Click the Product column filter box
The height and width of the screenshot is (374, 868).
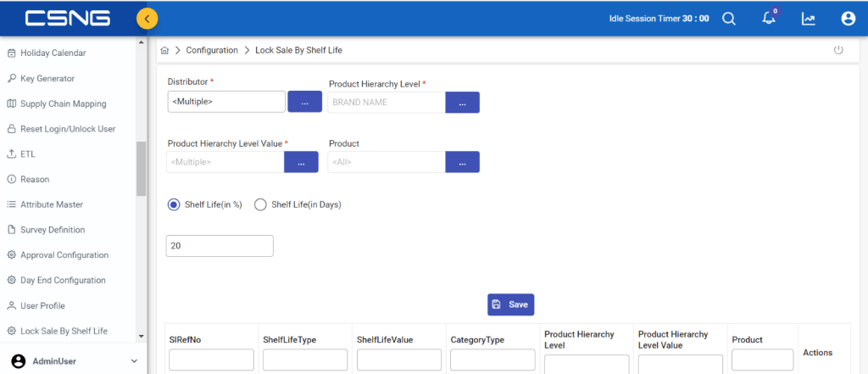[x=762, y=360]
